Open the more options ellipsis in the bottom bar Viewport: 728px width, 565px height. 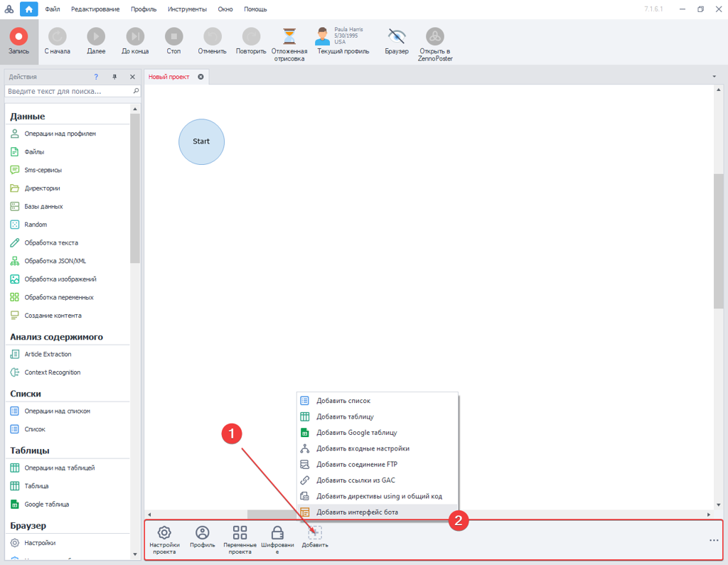714,539
